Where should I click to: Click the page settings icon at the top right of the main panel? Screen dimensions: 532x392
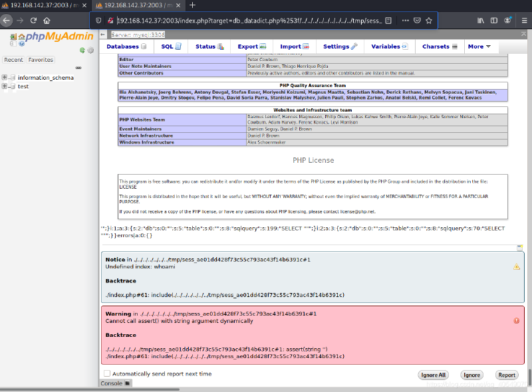(x=524, y=35)
